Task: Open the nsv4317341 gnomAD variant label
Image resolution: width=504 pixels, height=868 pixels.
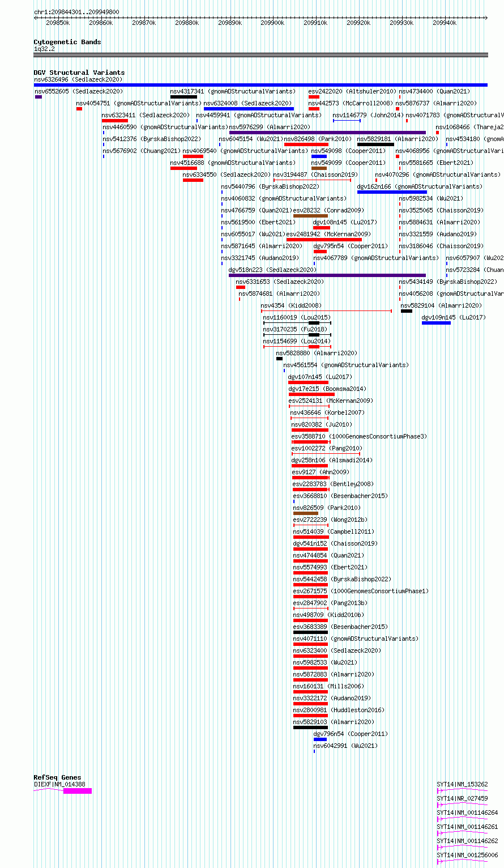Action: tap(233, 91)
